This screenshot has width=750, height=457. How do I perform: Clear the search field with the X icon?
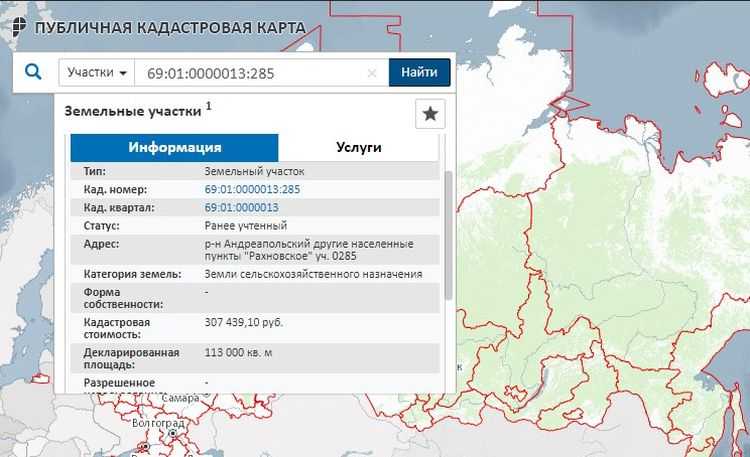click(372, 74)
